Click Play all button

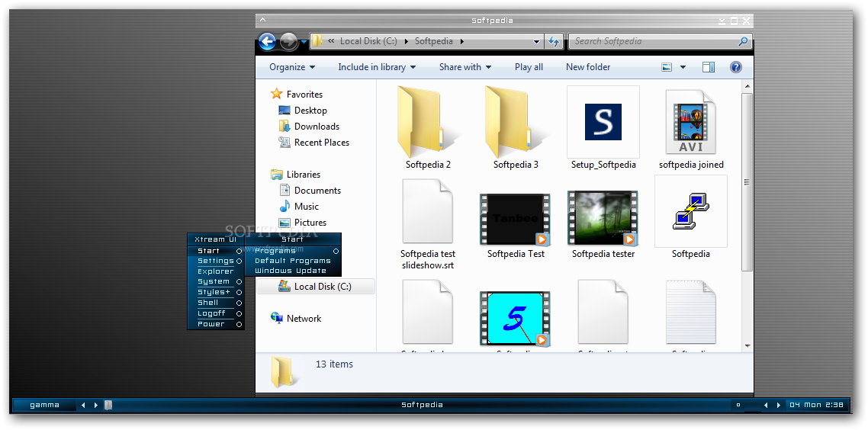529,67
